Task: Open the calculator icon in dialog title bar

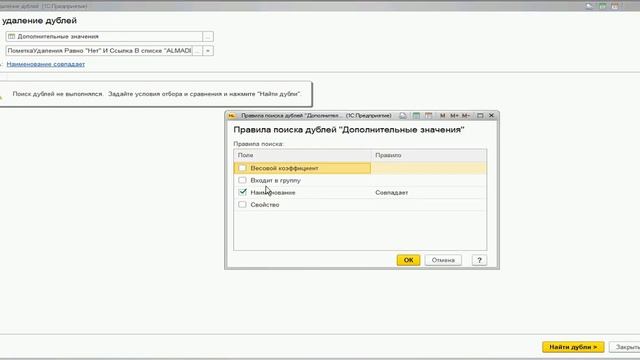Action: 416,116
